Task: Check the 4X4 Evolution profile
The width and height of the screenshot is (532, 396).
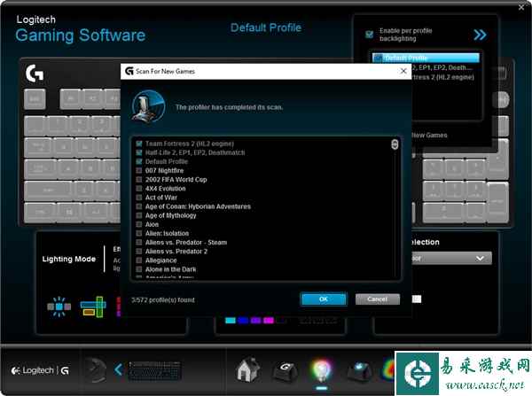Action: [139, 189]
